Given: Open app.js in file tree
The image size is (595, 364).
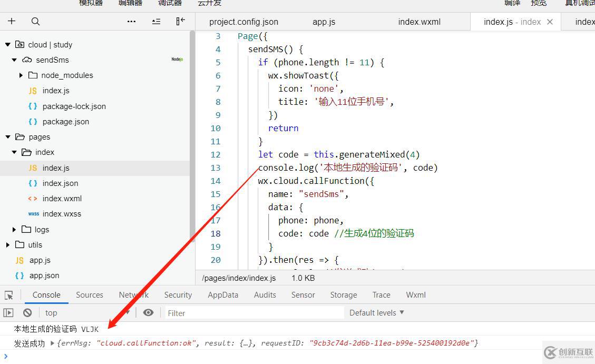Looking at the screenshot, I should point(40,260).
